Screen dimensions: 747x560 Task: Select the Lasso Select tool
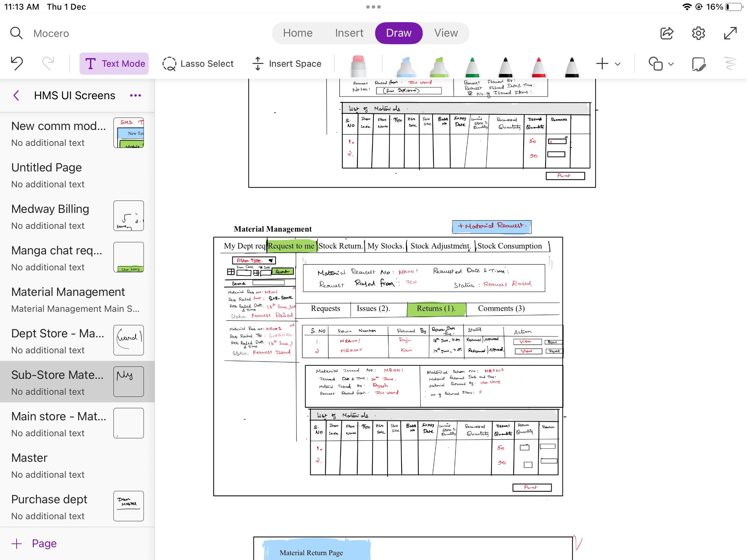click(x=198, y=64)
